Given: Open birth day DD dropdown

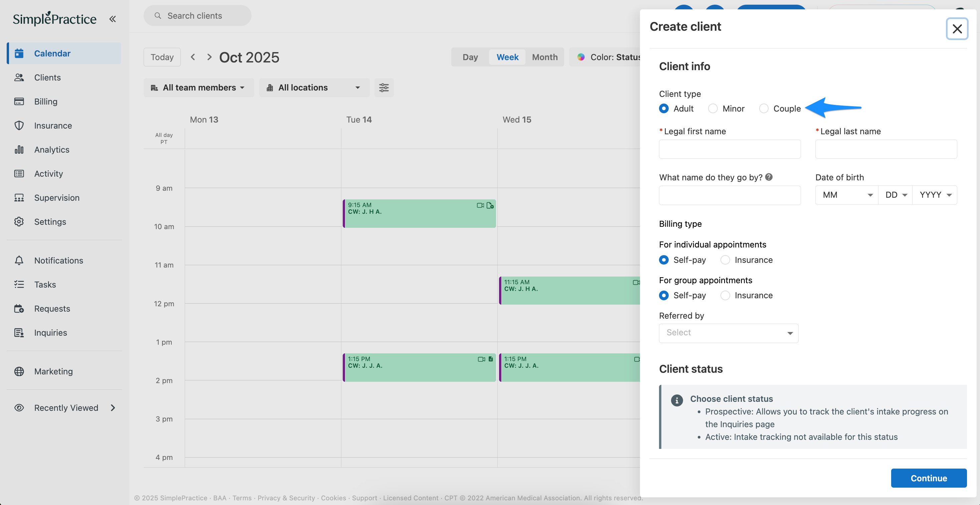Looking at the screenshot, I should [x=895, y=195].
